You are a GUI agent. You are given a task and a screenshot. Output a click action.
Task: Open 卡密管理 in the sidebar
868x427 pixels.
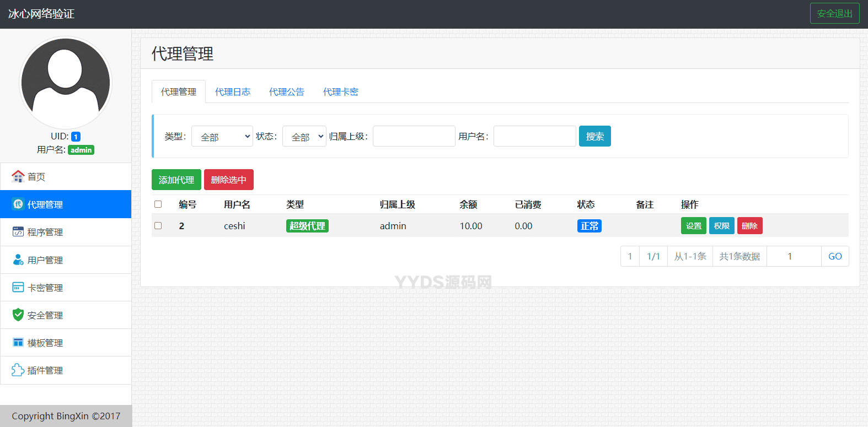click(66, 287)
